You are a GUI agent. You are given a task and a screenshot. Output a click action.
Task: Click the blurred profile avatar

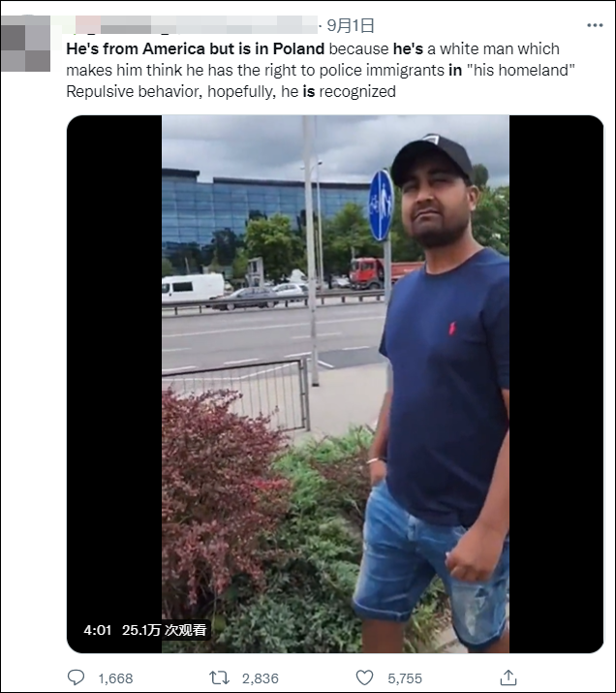[25, 44]
